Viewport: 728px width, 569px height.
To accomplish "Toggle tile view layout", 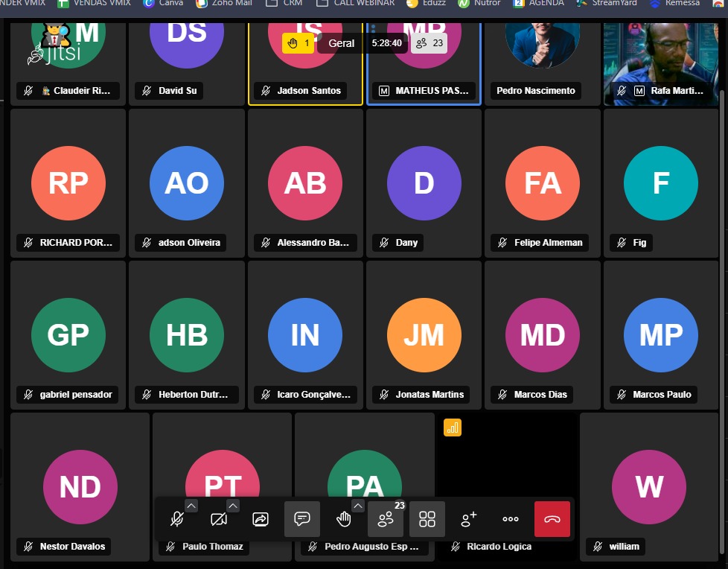I will pyautogui.click(x=427, y=519).
